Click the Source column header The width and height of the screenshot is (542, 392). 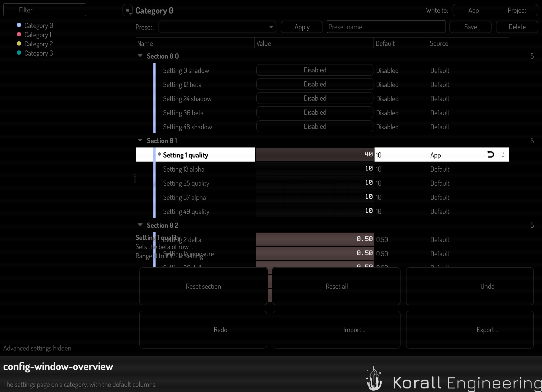click(455, 43)
